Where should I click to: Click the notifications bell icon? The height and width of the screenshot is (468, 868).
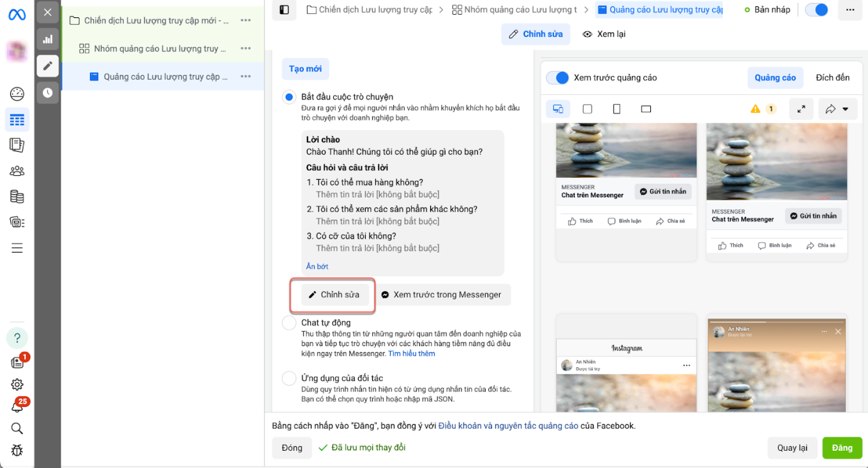(17, 407)
